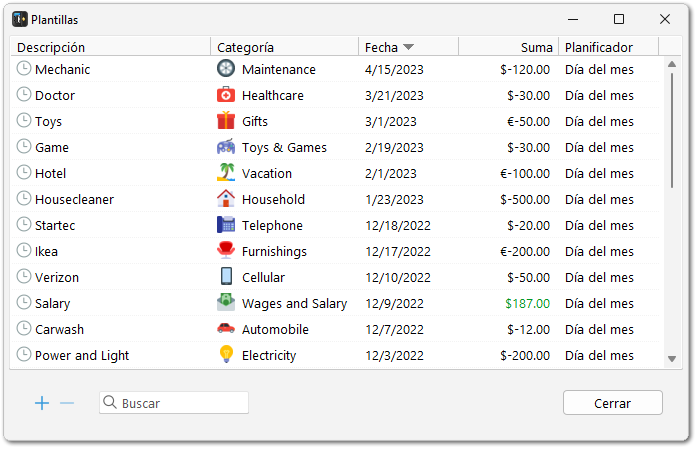Click the Electricity light bulb icon

point(226,354)
